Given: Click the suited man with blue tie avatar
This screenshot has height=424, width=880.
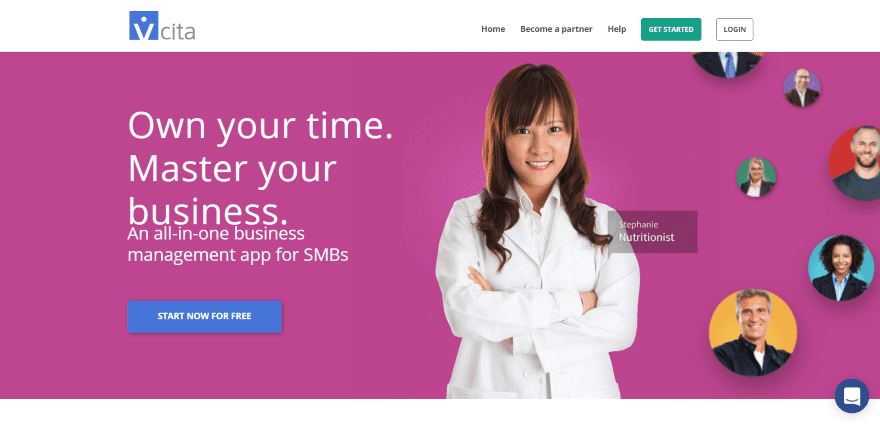Looking at the screenshot, I should (727, 64).
